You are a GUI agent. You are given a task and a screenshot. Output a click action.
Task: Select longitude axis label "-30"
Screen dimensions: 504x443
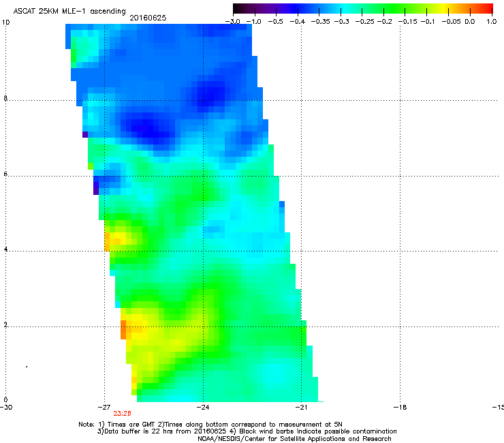(6, 408)
